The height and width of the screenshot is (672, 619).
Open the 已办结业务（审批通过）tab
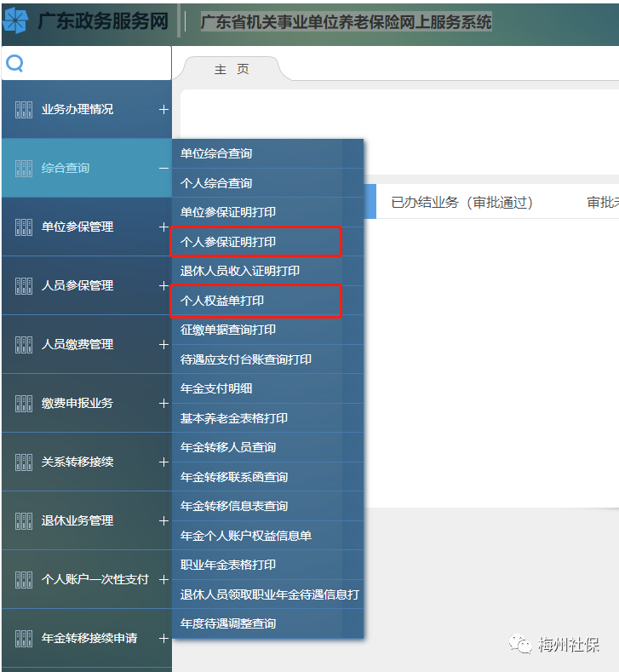[461, 202]
